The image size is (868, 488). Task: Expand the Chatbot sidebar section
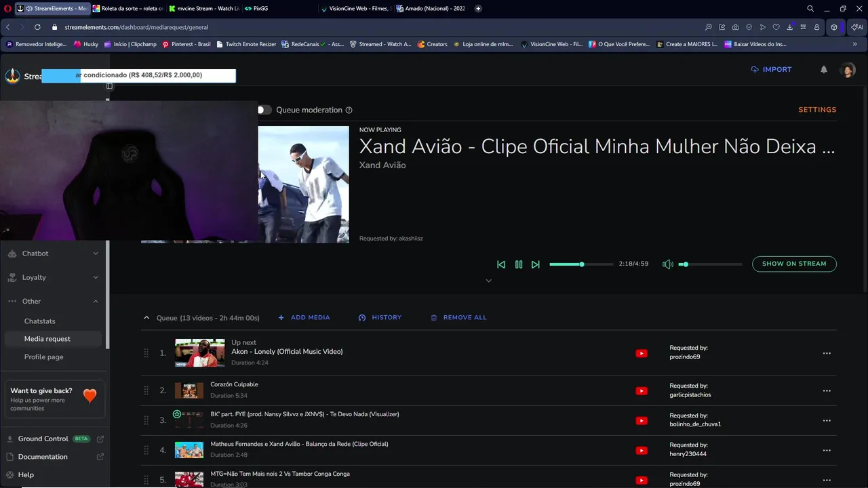pos(53,253)
